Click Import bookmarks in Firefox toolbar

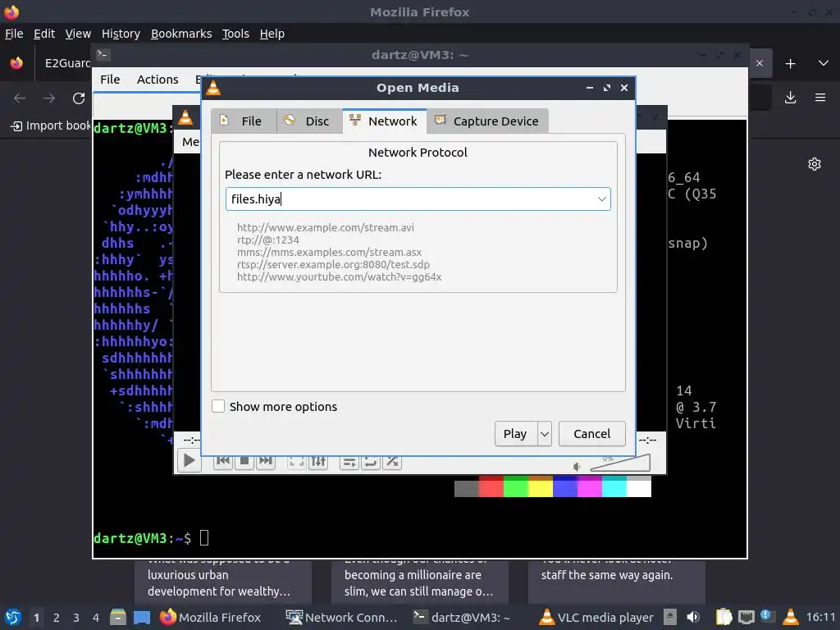coord(51,126)
